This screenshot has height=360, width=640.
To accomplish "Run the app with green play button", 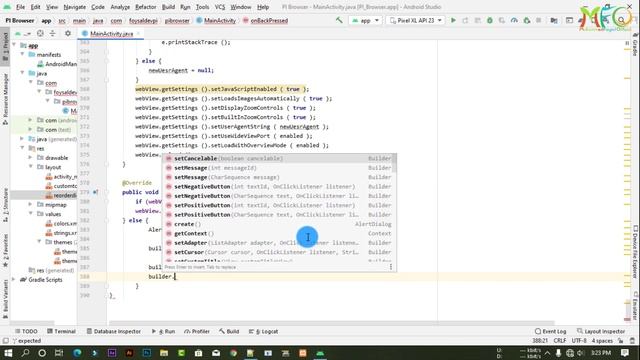I will [x=453, y=20].
